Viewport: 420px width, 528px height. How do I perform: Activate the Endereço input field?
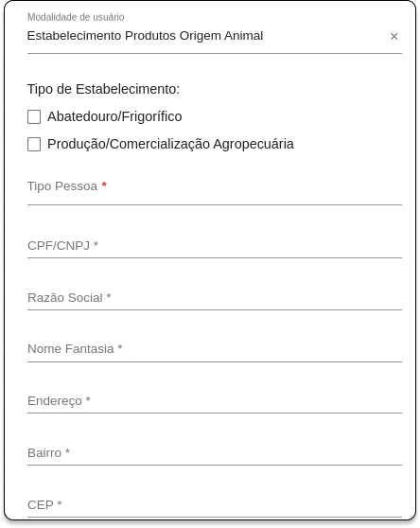tap(215, 401)
